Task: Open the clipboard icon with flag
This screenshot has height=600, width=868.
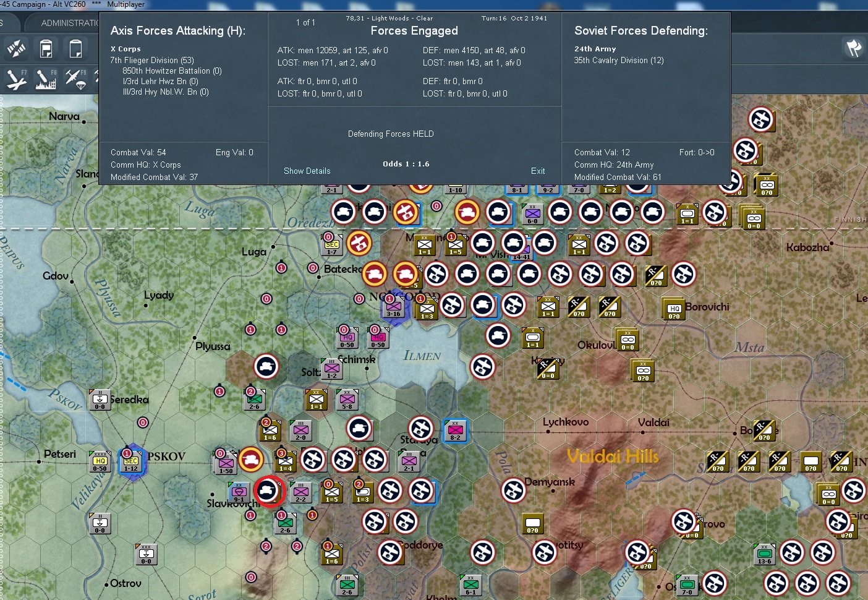Action: [x=46, y=48]
